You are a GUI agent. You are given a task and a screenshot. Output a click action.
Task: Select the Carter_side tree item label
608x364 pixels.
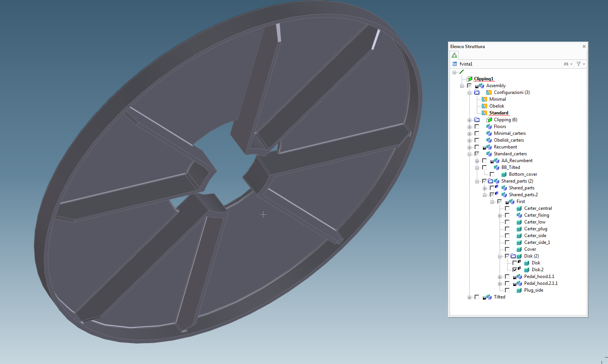pyautogui.click(x=535, y=236)
